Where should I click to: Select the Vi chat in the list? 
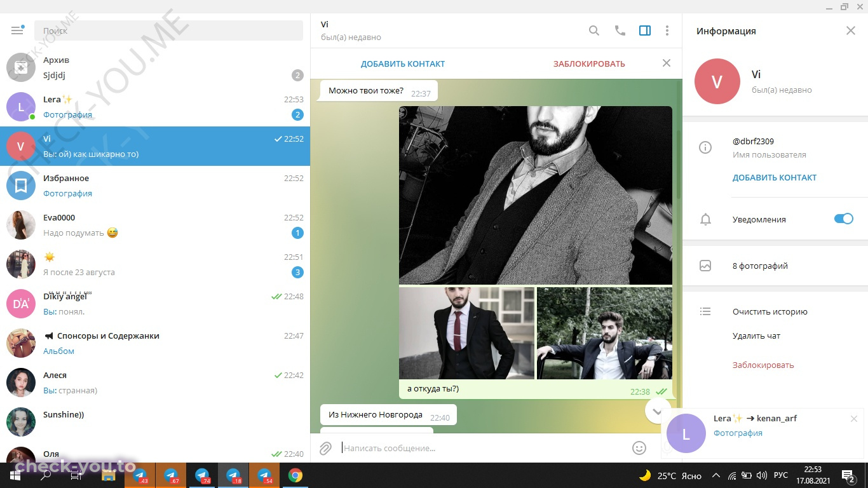(155, 146)
